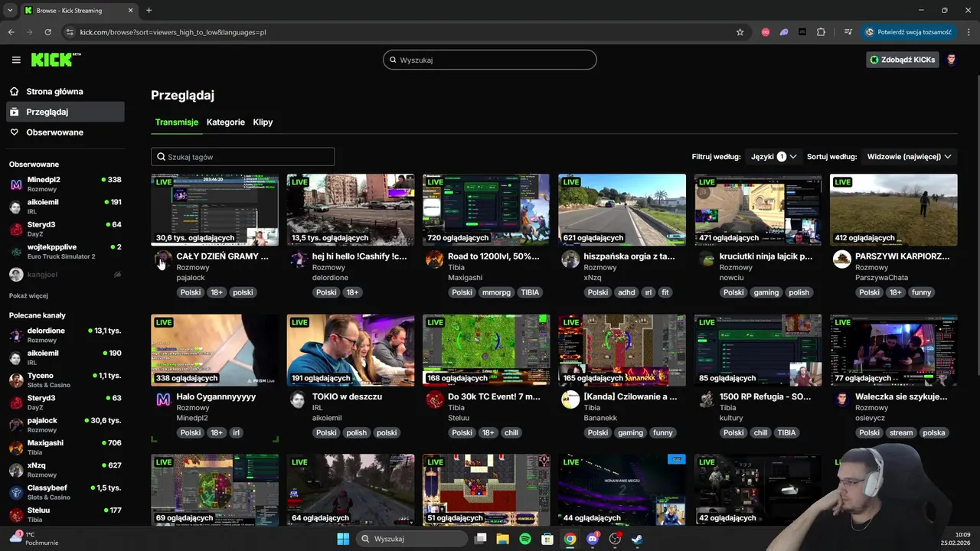The height and width of the screenshot is (551, 980).
Task: Open the pajalock channel link
Action: click(x=191, y=278)
